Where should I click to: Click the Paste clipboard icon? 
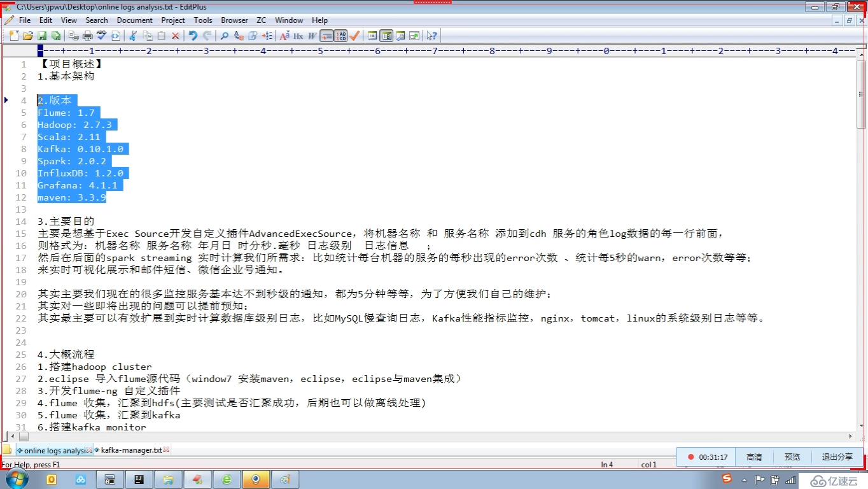pyautogui.click(x=162, y=36)
